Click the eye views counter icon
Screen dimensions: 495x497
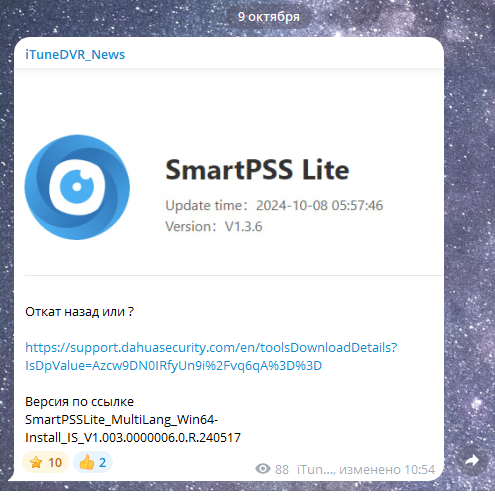[263, 469]
